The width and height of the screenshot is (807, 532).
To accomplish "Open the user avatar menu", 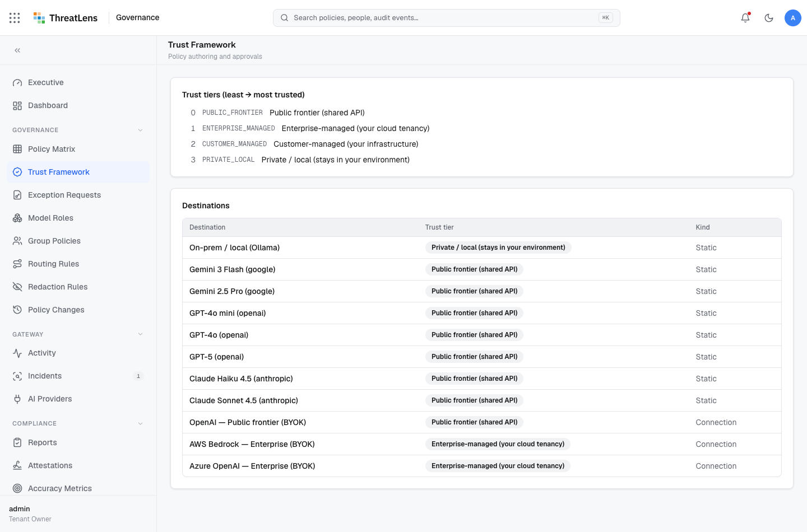I will click(x=793, y=18).
